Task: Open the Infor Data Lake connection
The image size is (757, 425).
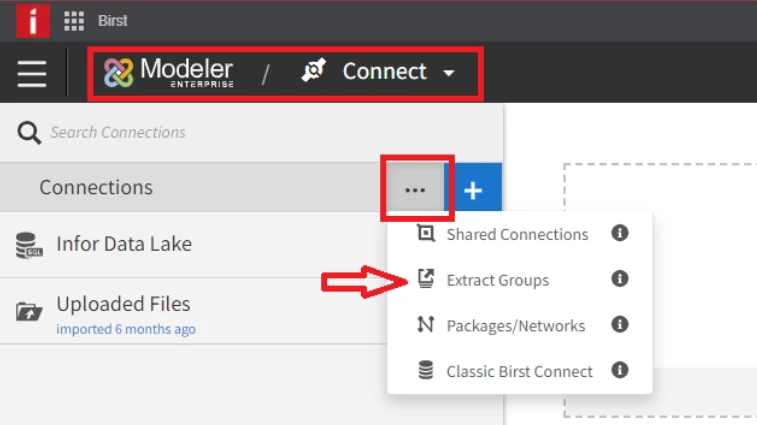Action: 193,244
